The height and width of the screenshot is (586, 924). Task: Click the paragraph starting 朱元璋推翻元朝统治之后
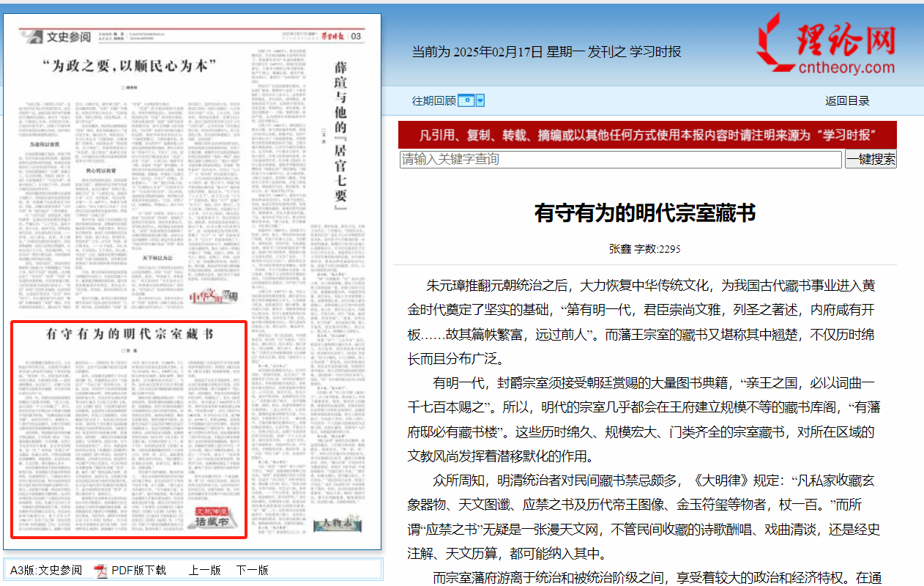(641, 322)
